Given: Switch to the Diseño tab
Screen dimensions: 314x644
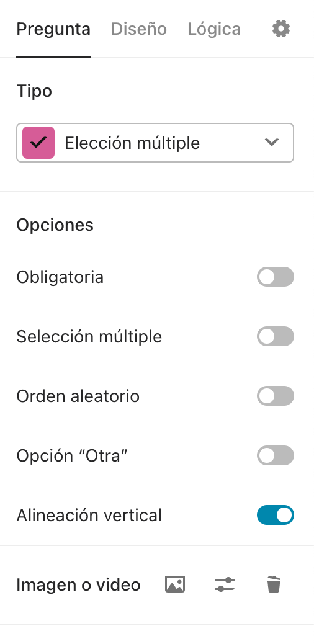Looking at the screenshot, I should [x=139, y=29].
